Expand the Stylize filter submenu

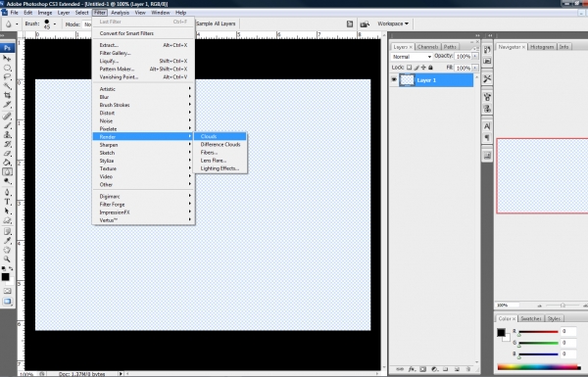143,161
